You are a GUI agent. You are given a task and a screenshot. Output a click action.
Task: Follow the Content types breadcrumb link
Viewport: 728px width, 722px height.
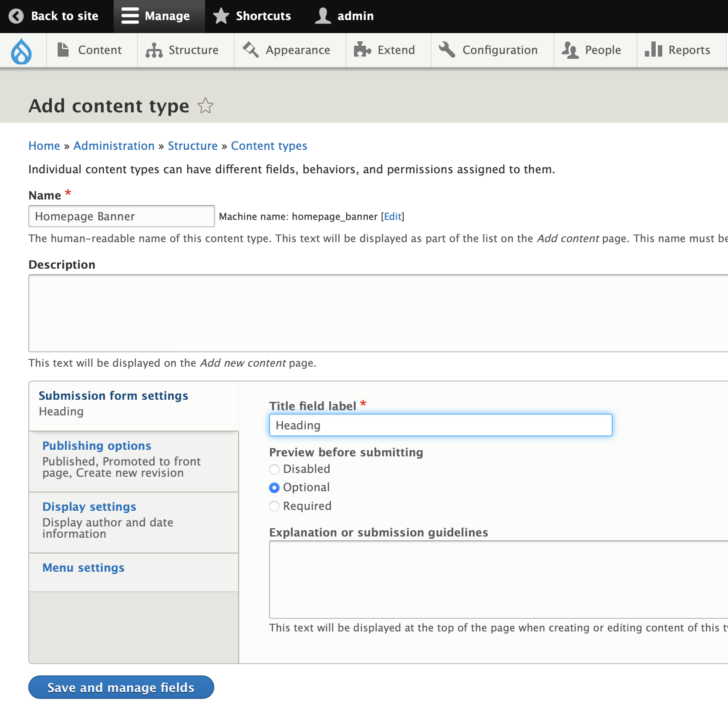(269, 146)
